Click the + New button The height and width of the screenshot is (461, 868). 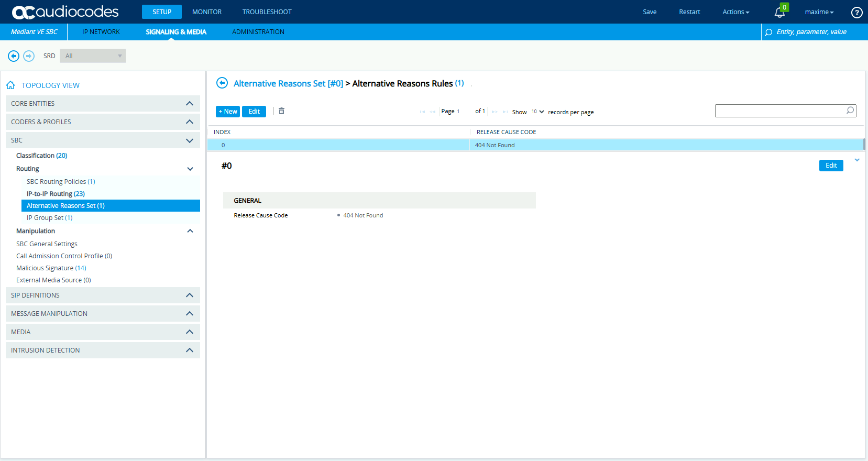[228, 112]
